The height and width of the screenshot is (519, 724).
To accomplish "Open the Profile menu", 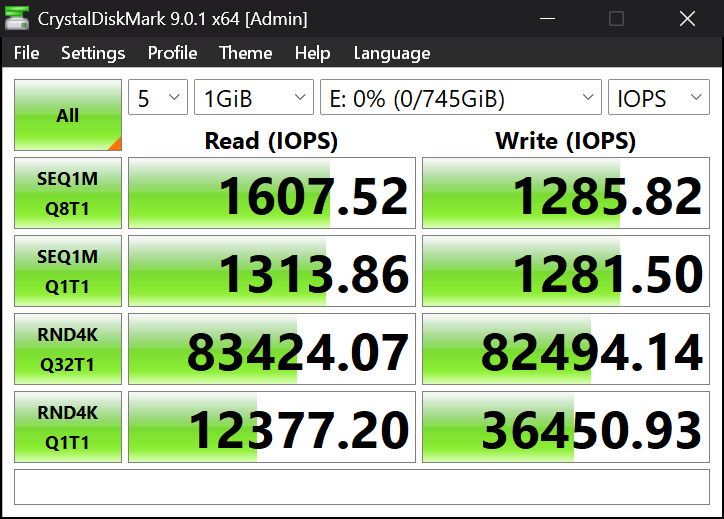I will tap(172, 53).
